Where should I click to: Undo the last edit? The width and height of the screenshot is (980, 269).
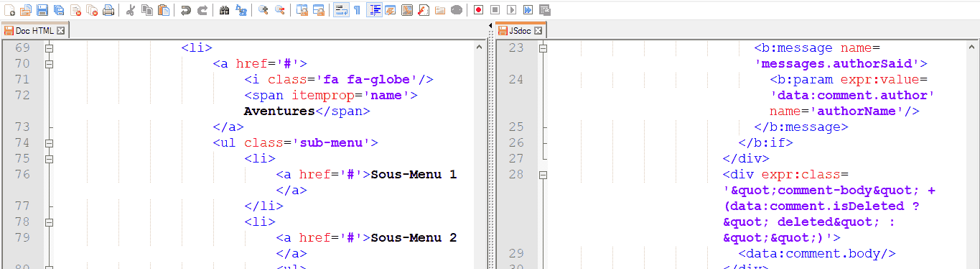click(186, 10)
